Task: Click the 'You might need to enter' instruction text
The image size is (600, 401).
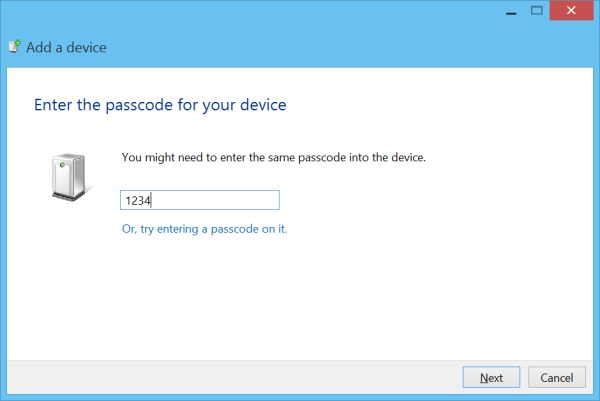Action: [273, 157]
